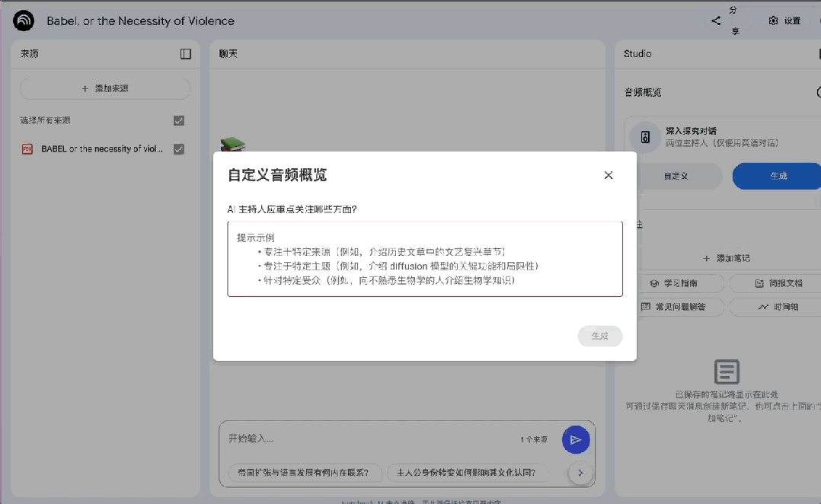Click the 聊天 panel header
Screen dimensions: 821x504
[228, 54]
